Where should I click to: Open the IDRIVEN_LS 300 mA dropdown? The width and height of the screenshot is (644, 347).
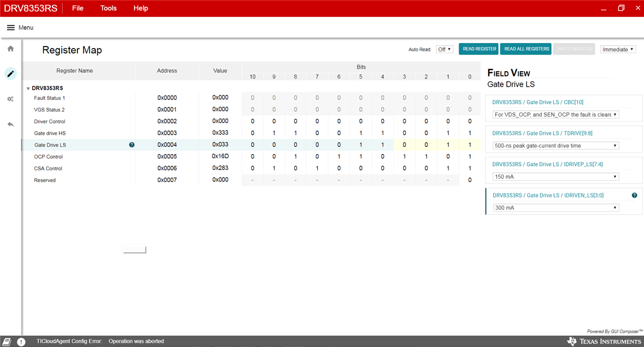[556, 208]
